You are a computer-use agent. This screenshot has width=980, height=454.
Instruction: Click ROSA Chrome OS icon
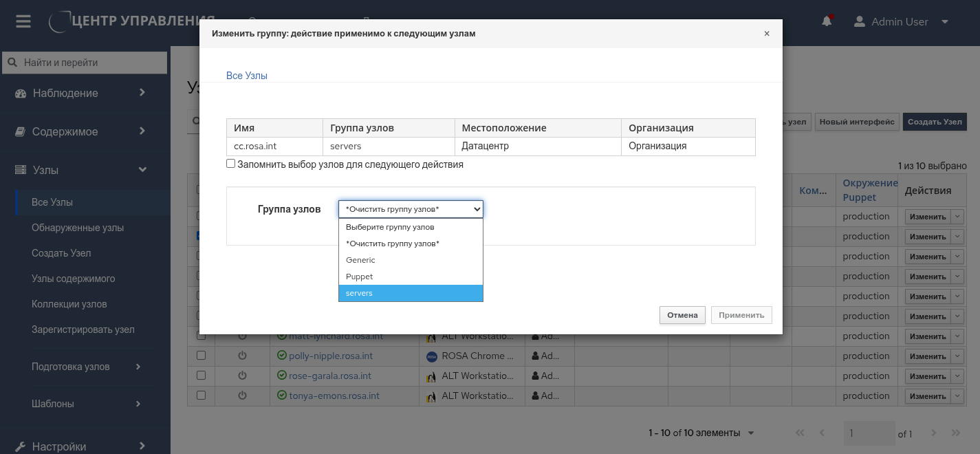tap(432, 356)
